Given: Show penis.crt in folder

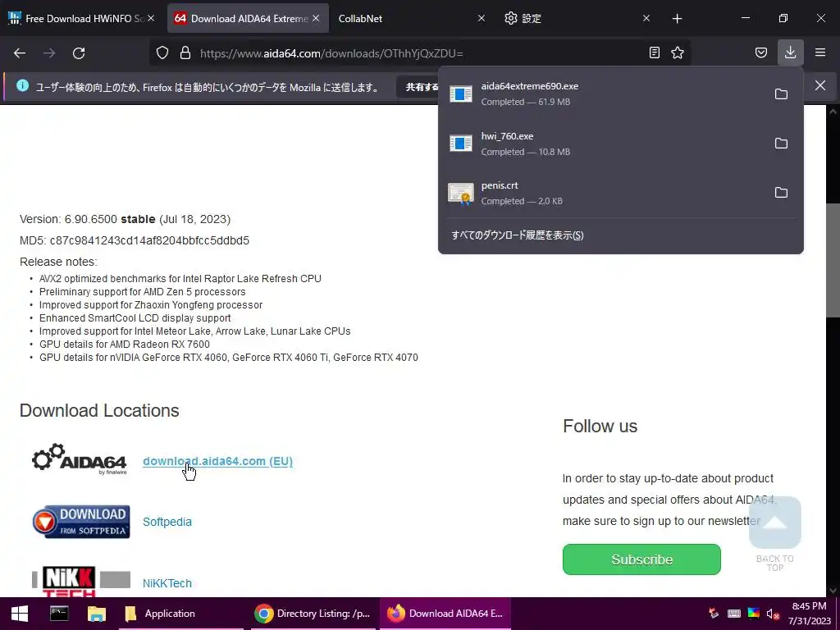Looking at the screenshot, I should point(781,192).
